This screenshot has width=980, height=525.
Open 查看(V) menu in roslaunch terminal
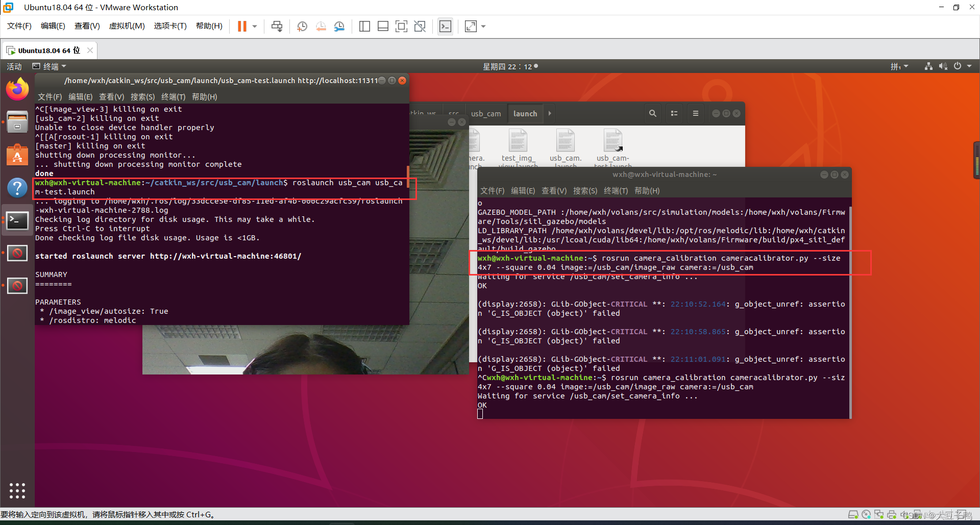pyautogui.click(x=112, y=97)
